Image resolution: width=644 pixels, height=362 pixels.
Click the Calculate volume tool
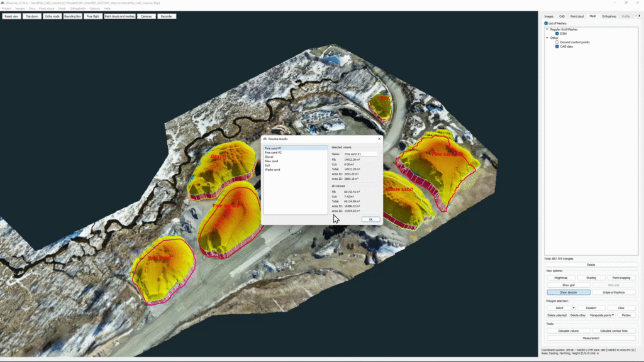[x=569, y=331]
